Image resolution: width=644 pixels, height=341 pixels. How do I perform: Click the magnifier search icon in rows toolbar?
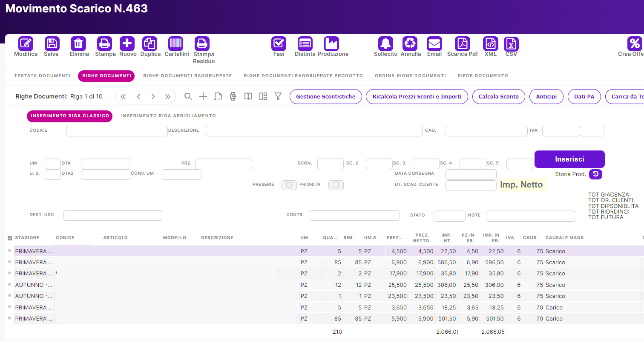point(188,96)
